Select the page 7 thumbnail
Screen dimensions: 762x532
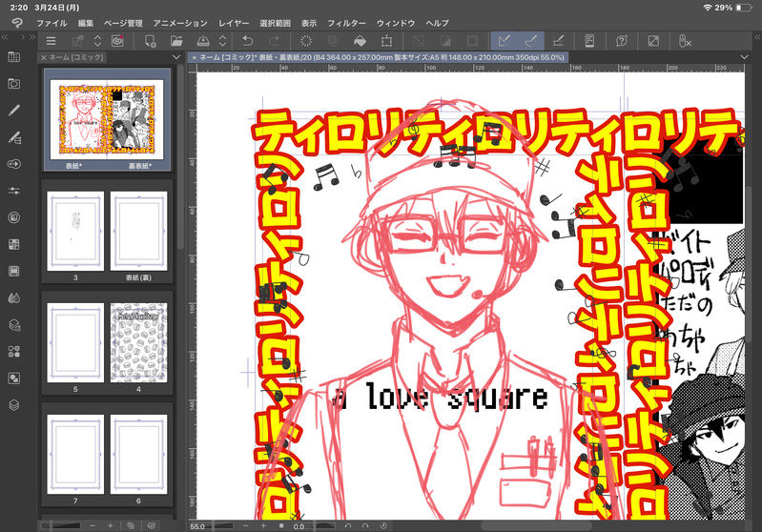tap(75, 454)
